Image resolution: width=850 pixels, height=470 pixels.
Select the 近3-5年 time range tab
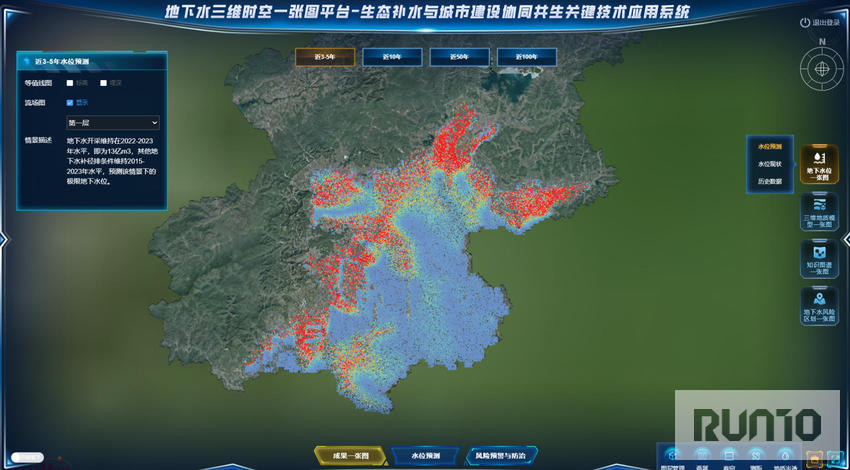point(325,57)
